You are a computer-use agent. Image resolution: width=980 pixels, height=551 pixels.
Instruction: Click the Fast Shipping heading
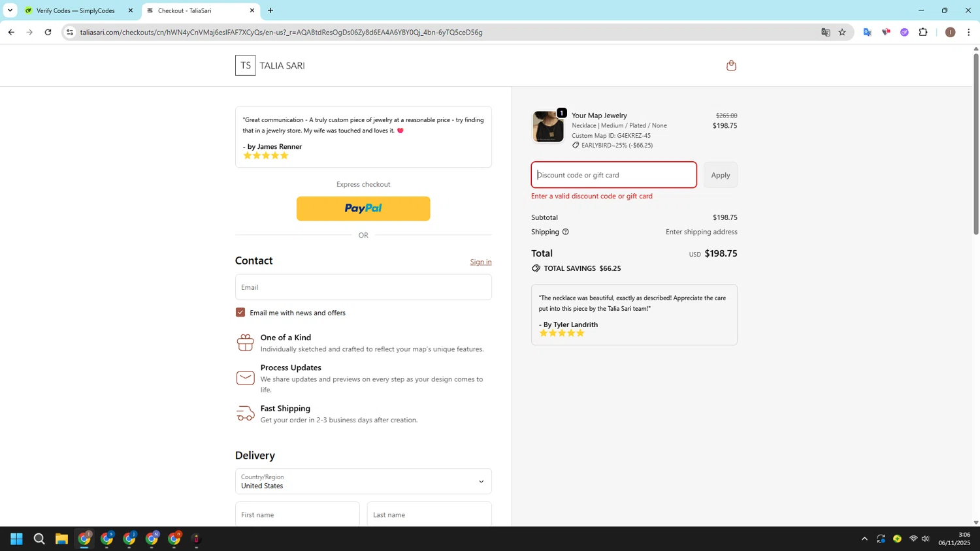286,409
